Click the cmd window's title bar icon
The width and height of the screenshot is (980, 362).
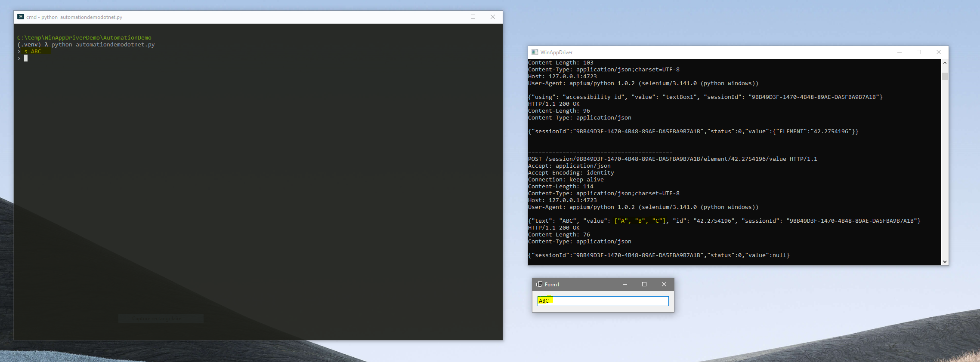(20, 17)
